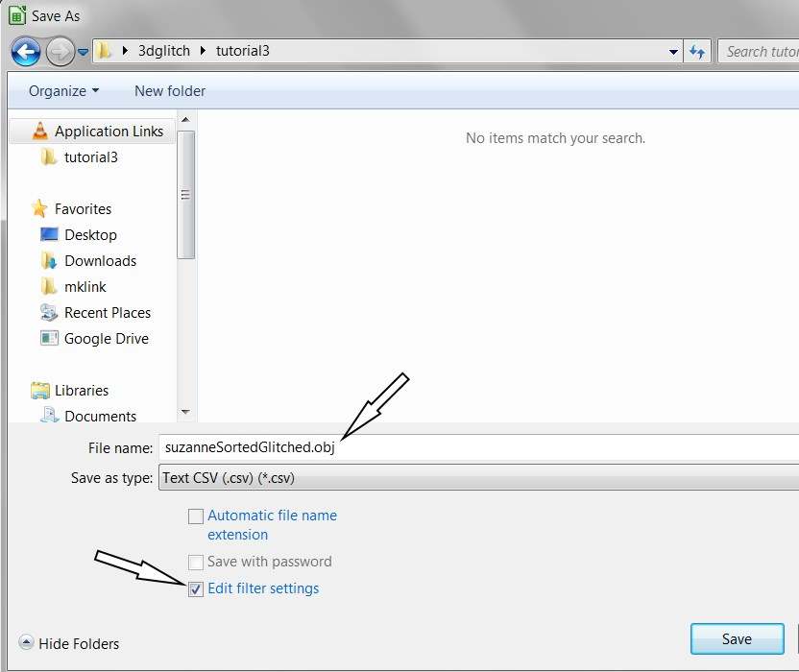The width and height of the screenshot is (799, 672).
Task: Uncheck the Edit filter settings checkbox
Action: 196,589
